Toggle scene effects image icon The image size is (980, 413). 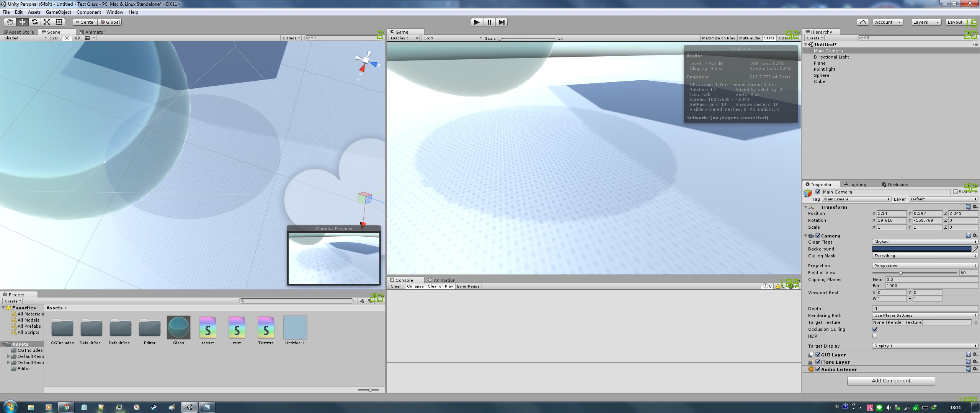click(x=87, y=38)
